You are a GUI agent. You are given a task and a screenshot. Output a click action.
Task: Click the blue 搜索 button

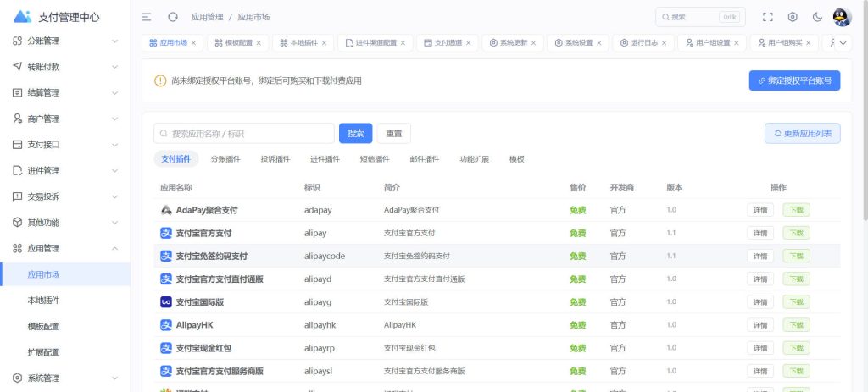[355, 133]
